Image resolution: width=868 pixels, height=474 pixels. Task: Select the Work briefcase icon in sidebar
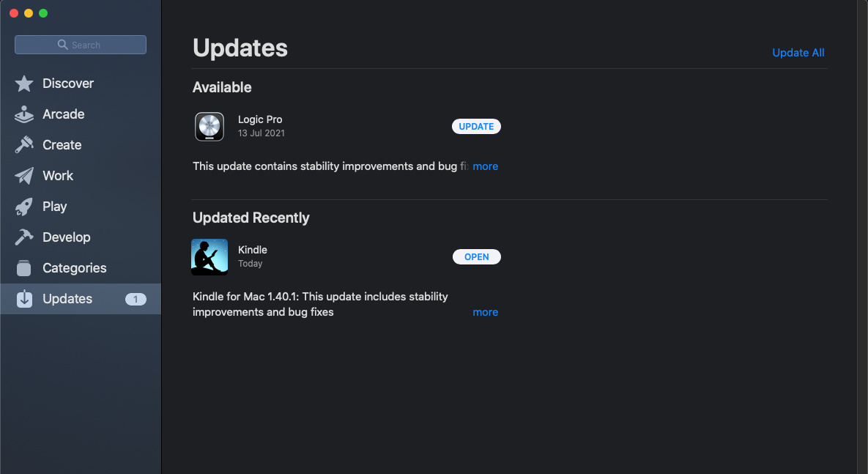(x=23, y=175)
